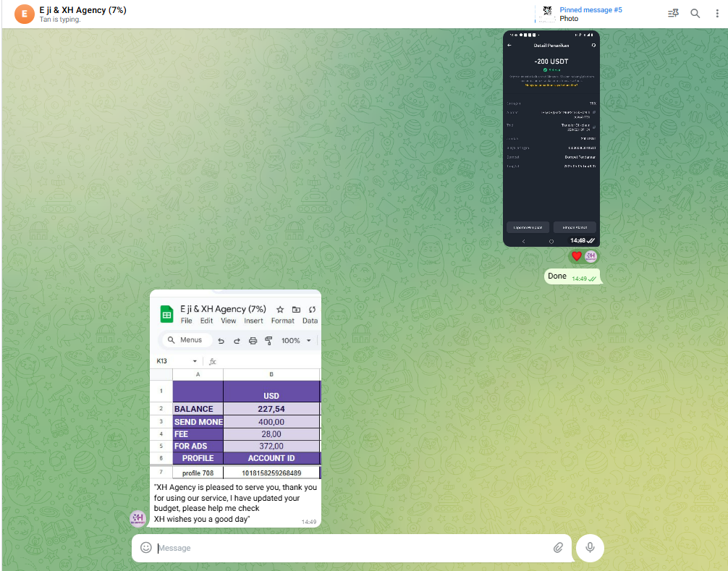Open the -200 USDT payment screenshot

click(551, 138)
